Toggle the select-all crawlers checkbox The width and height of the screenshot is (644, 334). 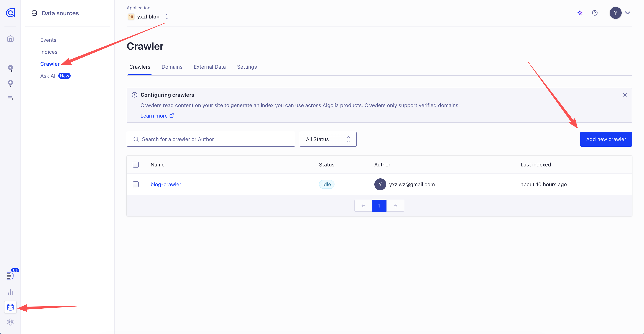coord(135,165)
